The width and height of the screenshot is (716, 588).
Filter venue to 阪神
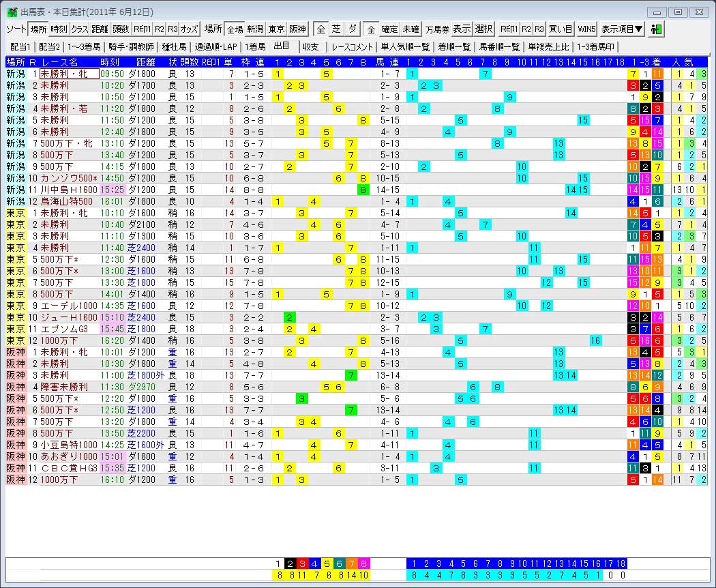click(x=297, y=29)
